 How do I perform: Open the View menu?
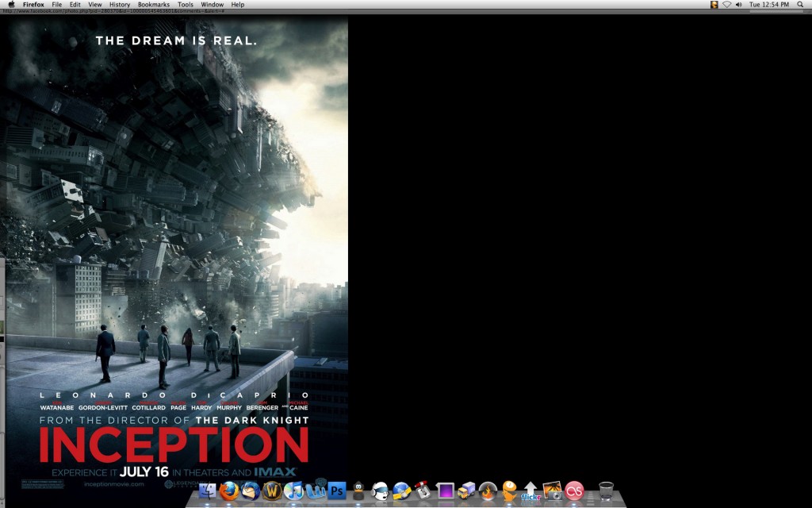pos(95,4)
